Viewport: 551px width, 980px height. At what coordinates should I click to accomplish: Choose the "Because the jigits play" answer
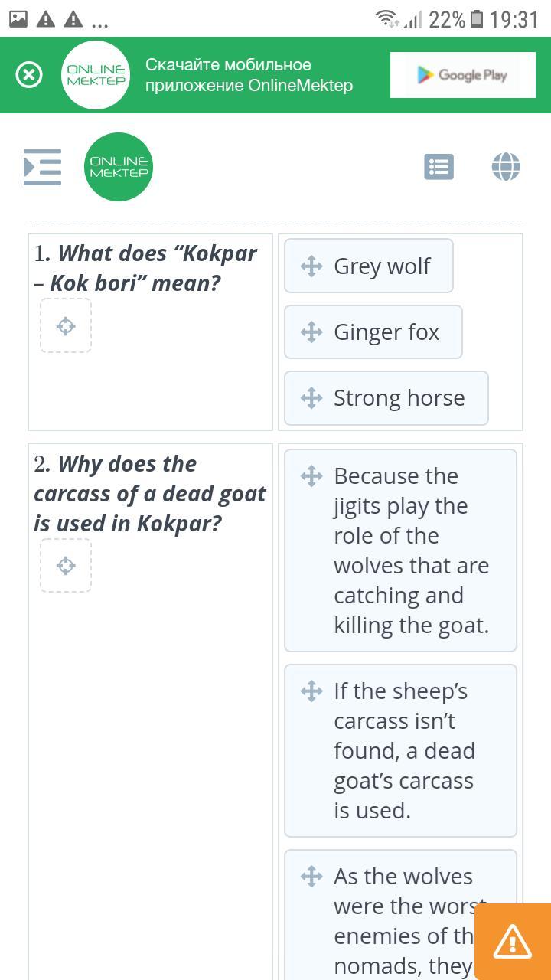[410, 551]
